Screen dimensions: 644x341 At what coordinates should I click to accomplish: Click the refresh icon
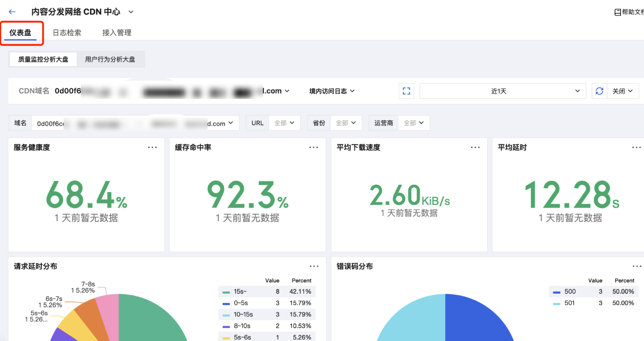tap(599, 91)
